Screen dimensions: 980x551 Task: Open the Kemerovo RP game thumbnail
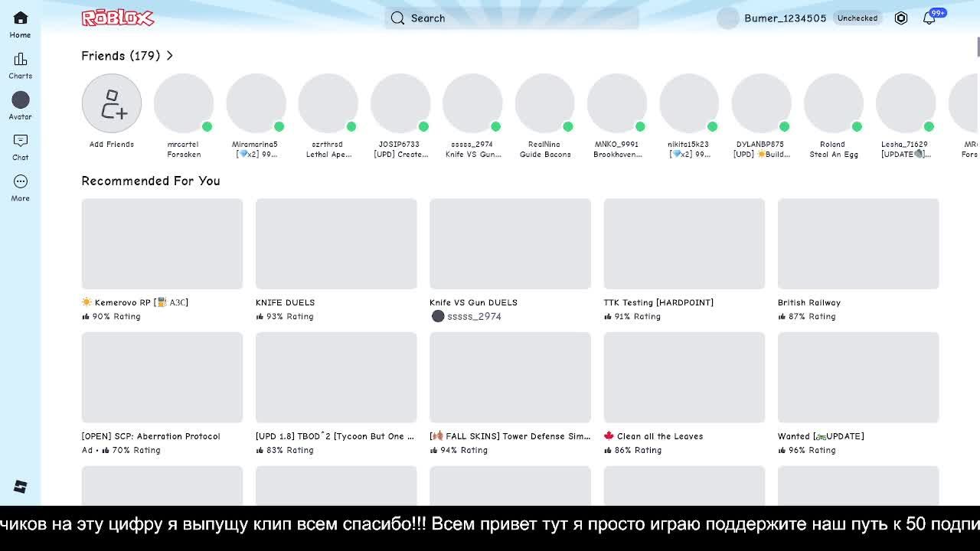(162, 244)
